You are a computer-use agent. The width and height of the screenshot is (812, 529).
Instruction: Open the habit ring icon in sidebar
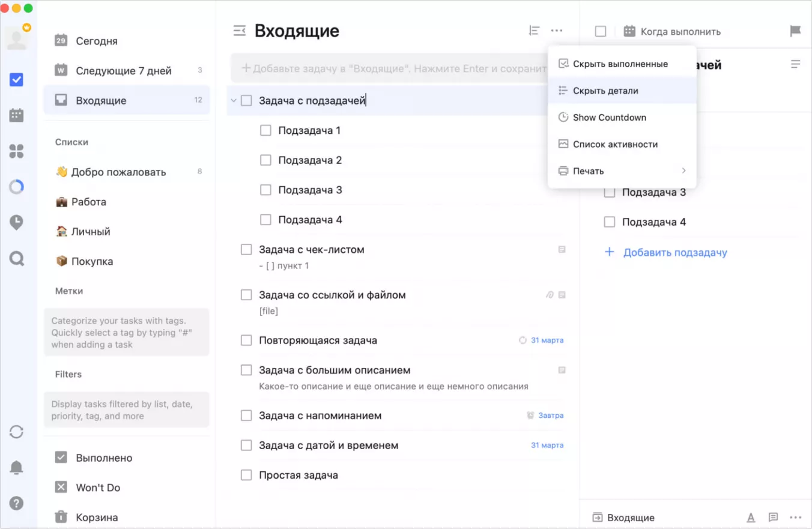tap(17, 187)
